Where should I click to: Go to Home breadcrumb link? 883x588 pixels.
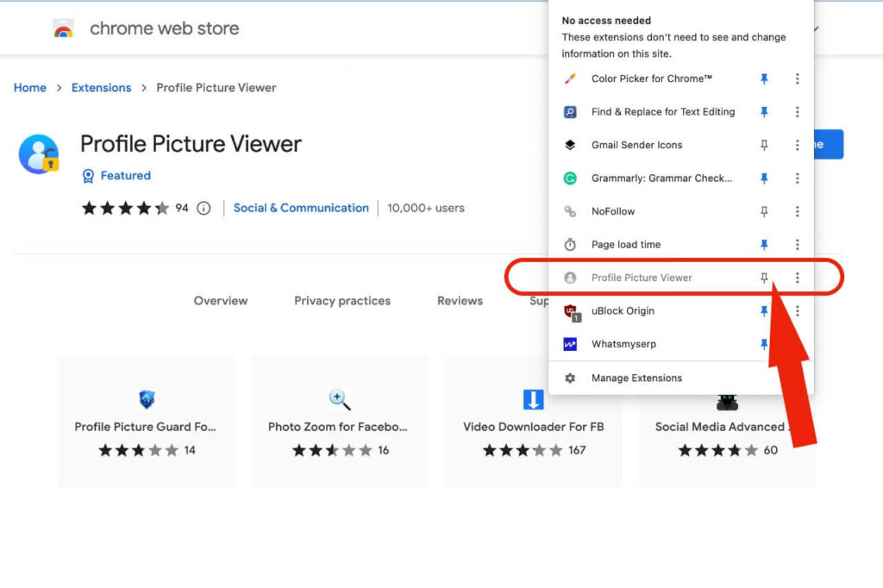[30, 88]
